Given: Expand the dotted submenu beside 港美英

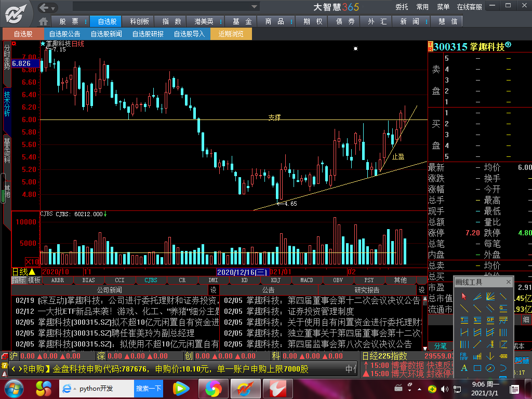Looking at the screenshot, I should 221,22.
